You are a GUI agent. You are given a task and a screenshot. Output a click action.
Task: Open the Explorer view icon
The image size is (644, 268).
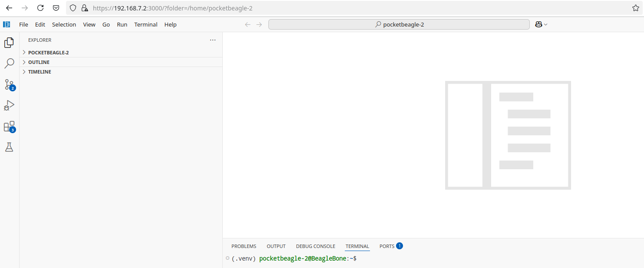pos(9,42)
